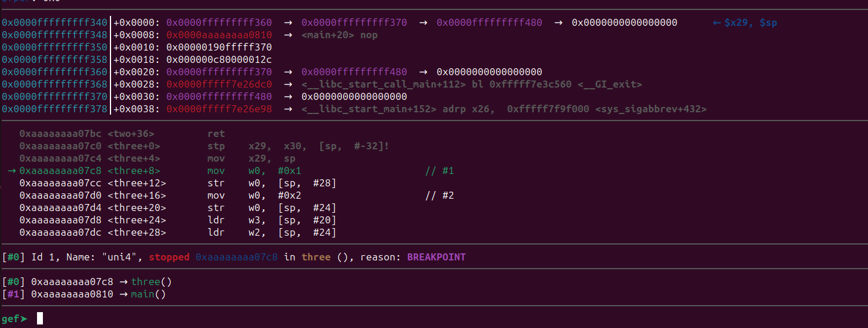The image size is (868, 328).
Task: Click the BREAKPOINT stop reason
Action: (x=436, y=257)
